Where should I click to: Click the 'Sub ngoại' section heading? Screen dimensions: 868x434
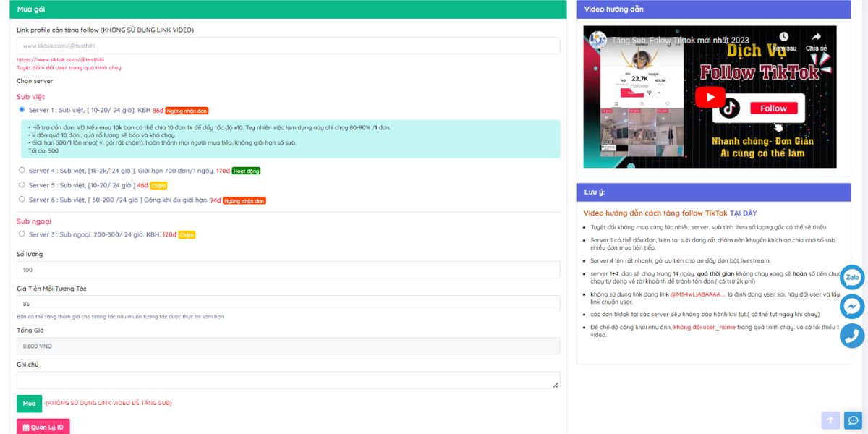[34, 221]
